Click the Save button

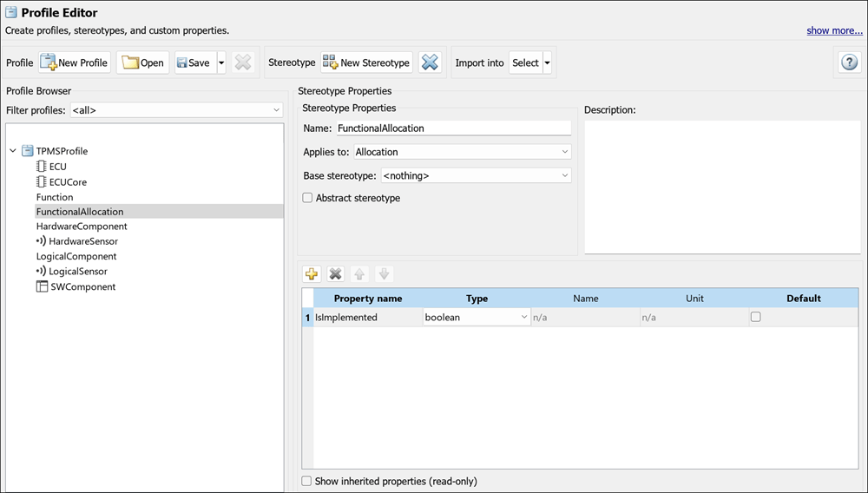click(194, 62)
